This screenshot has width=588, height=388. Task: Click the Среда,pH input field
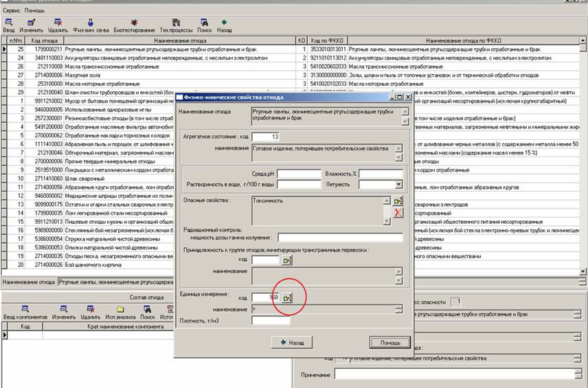tap(298, 174)
